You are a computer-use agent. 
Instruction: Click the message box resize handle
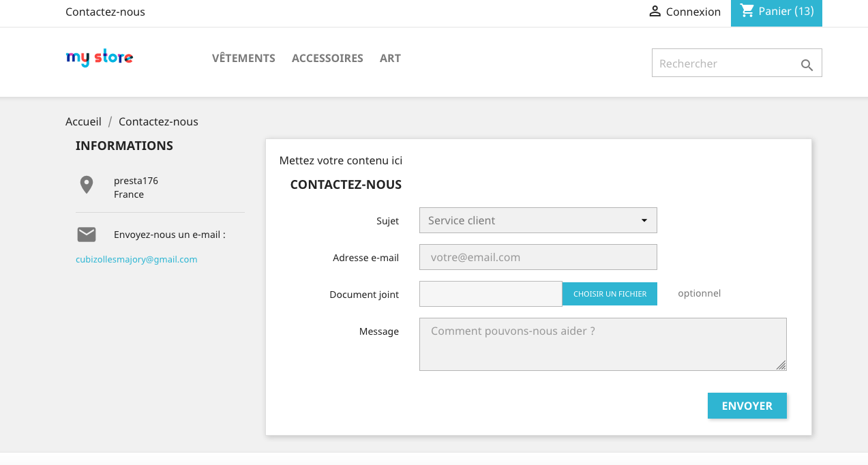[x=781, y=365]
